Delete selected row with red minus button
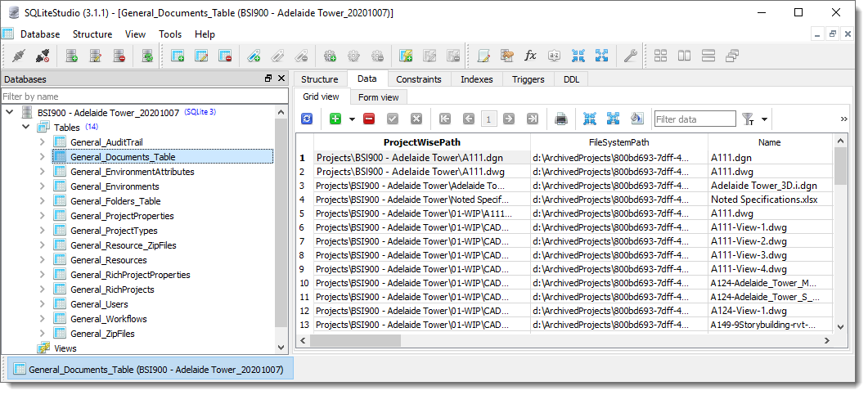Viewport: 868px width, 395px height. (x=369, y=119)
